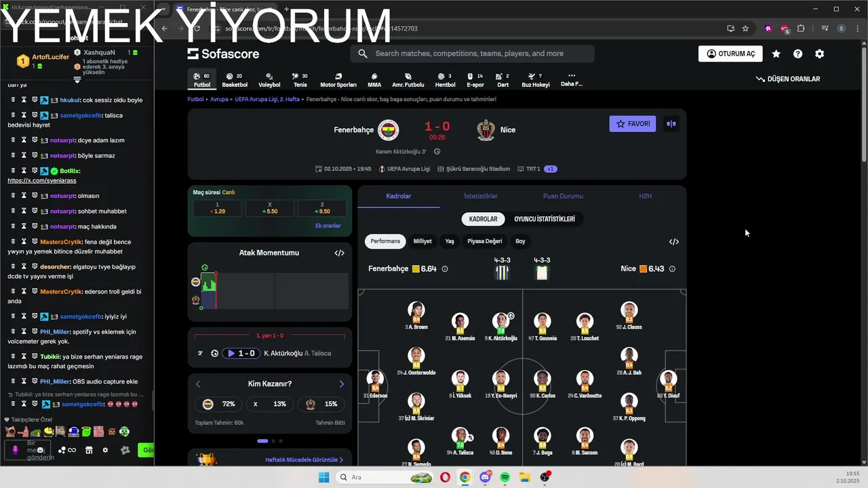Expand the pinned chat banner handle
The width and height of the screenshot is (868, 488).
pos(77,79)
